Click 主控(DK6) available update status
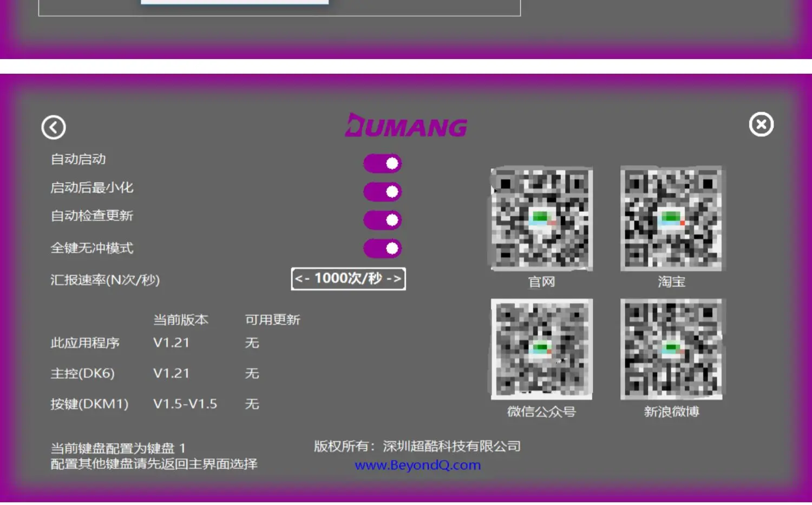 [x=252, y=373]
